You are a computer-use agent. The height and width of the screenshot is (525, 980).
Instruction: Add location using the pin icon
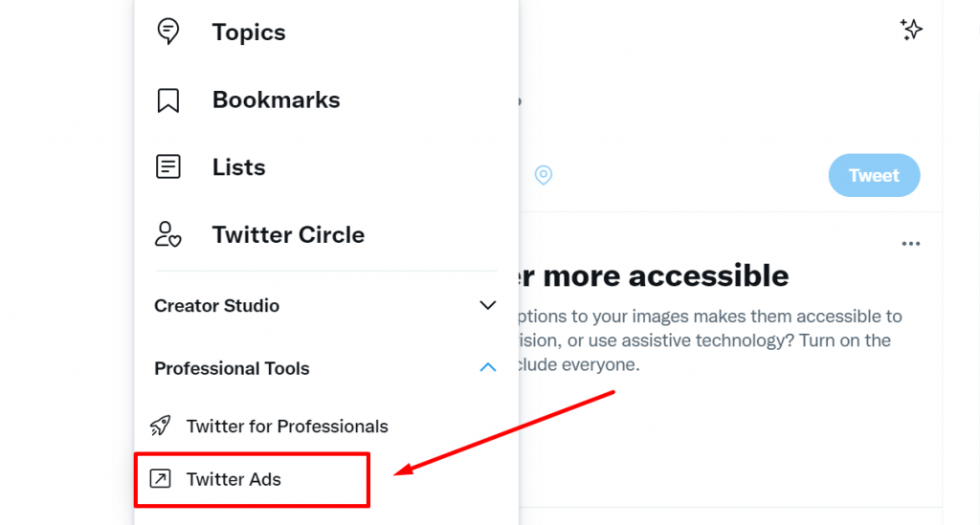[544, 175]
